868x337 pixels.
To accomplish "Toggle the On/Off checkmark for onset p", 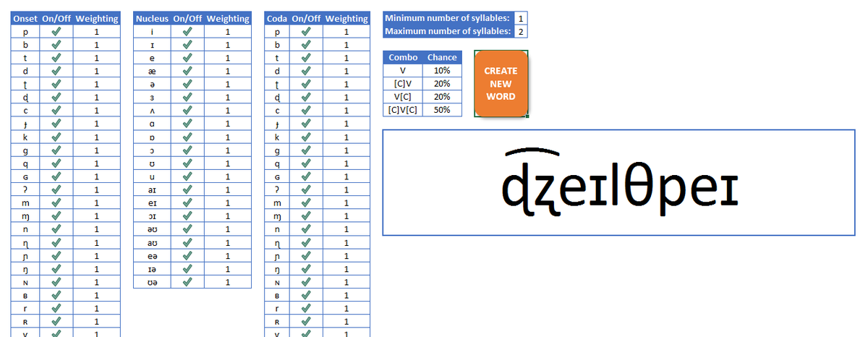I will tap(56, 32).
